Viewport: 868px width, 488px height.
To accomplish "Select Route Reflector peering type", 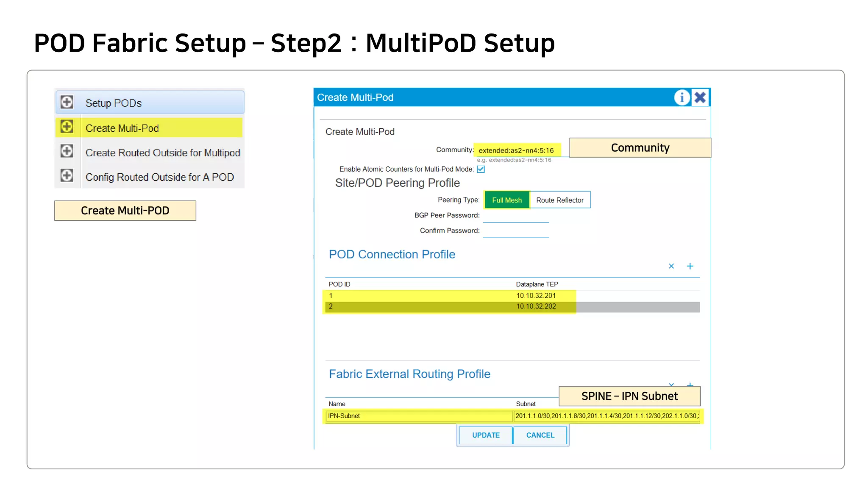I will point(559,200).
